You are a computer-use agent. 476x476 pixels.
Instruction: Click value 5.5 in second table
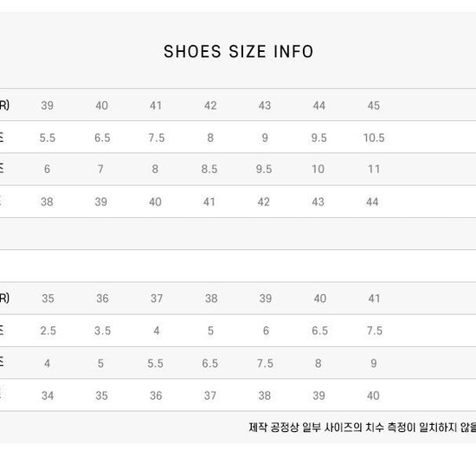[x=156, y=363]
